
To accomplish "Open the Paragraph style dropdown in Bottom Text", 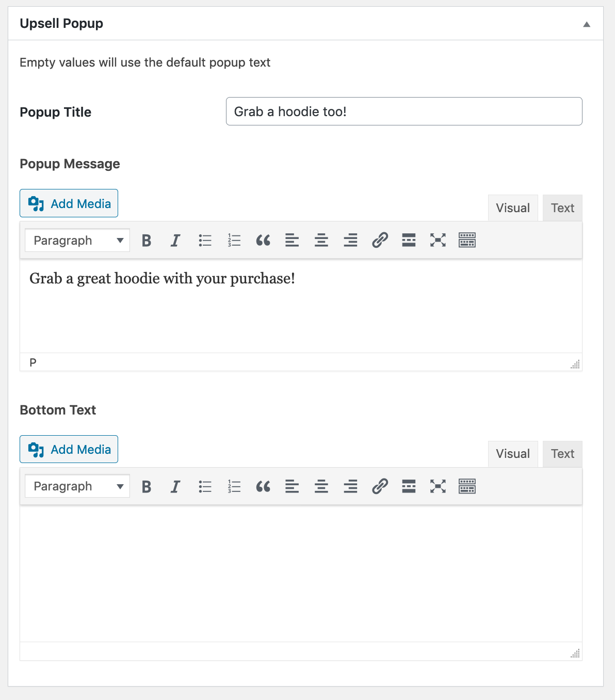I will coord(76,486).
